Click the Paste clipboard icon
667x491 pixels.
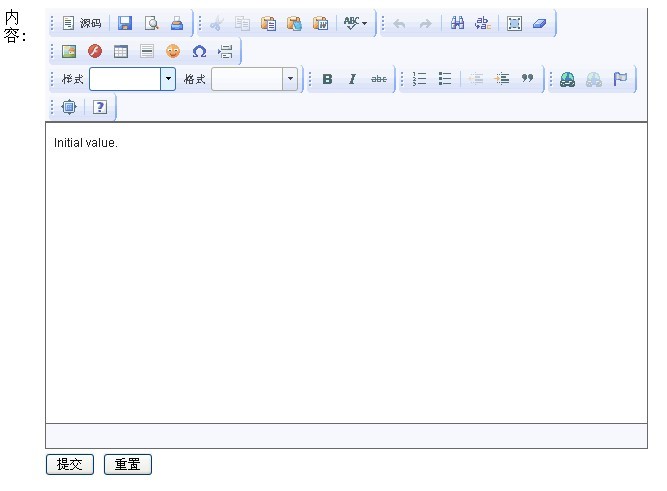[x=268, y=23]
